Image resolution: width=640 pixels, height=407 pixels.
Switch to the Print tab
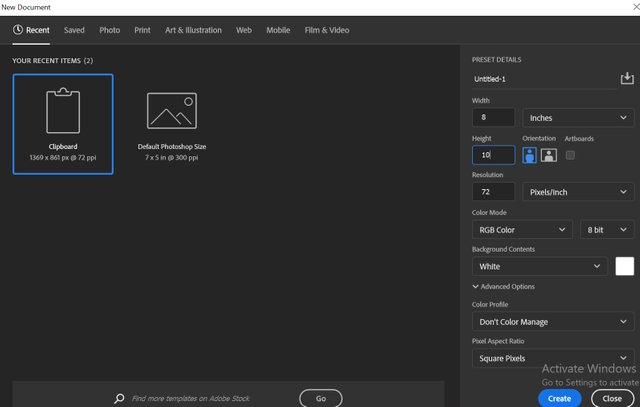click(x=142, y=30)
